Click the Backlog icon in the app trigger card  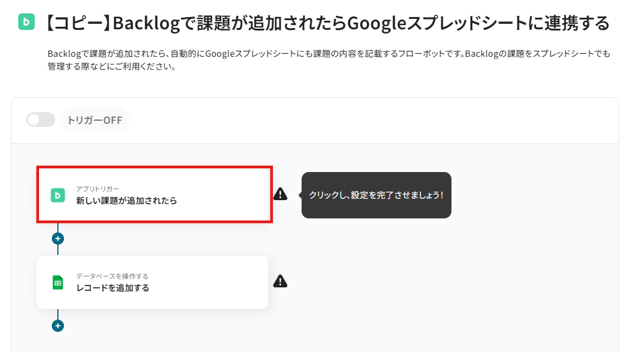tap(58, 195)
